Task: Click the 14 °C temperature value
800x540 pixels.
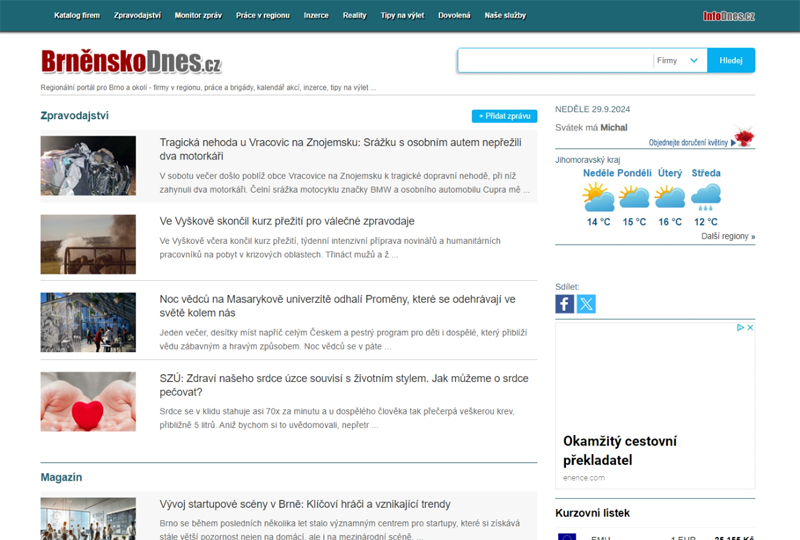Action: point(598,222)
